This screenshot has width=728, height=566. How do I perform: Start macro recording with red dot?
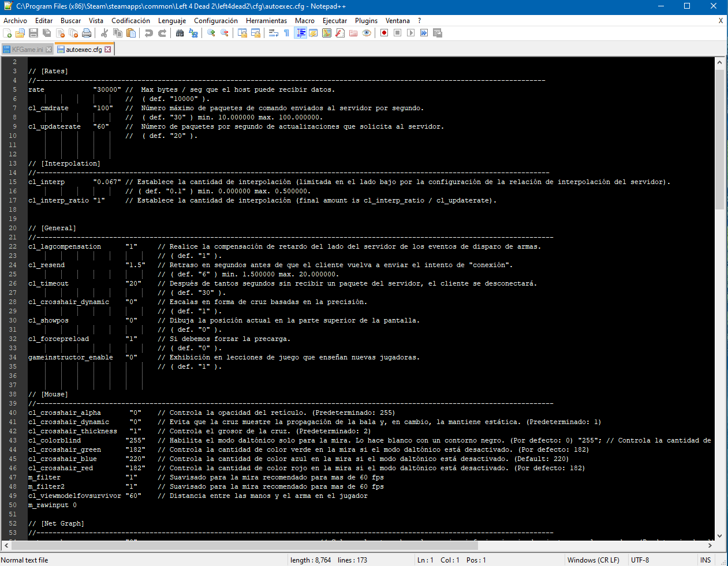(x=384, y=33)
